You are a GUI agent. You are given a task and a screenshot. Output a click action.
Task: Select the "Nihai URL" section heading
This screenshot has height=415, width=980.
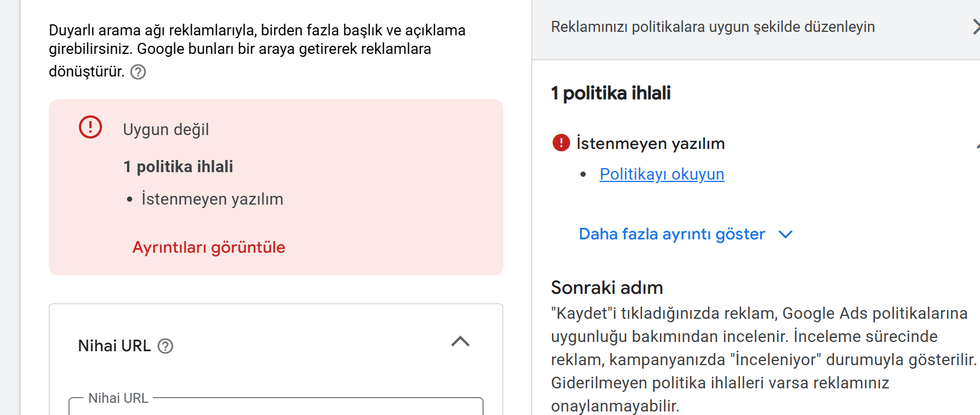coord(114,346)
